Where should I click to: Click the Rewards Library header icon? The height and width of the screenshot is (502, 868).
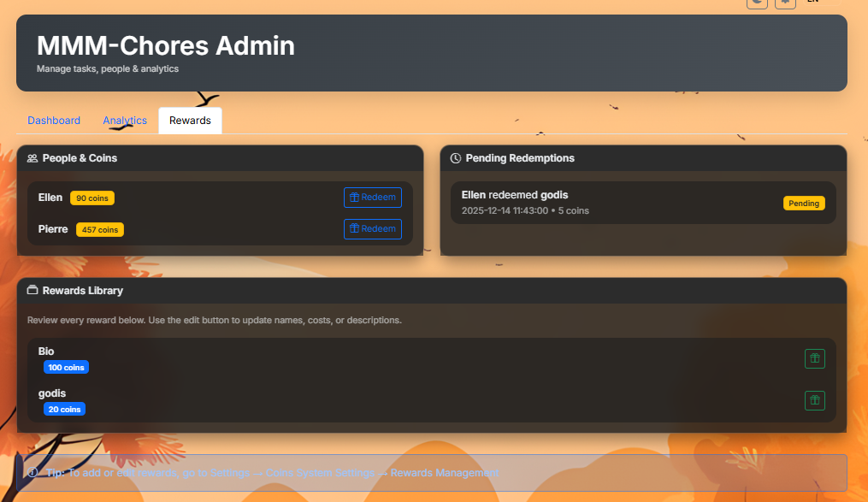32,291
